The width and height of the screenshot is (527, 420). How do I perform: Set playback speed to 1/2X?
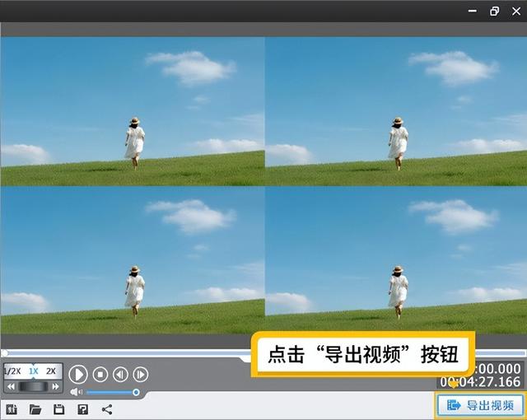coord(12,371)
